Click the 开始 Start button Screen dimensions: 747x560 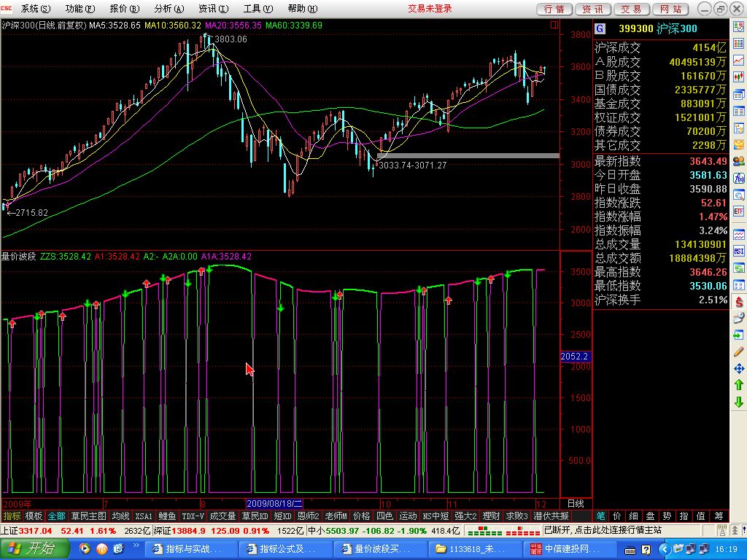pyautogui.click(x=34, y=548)
